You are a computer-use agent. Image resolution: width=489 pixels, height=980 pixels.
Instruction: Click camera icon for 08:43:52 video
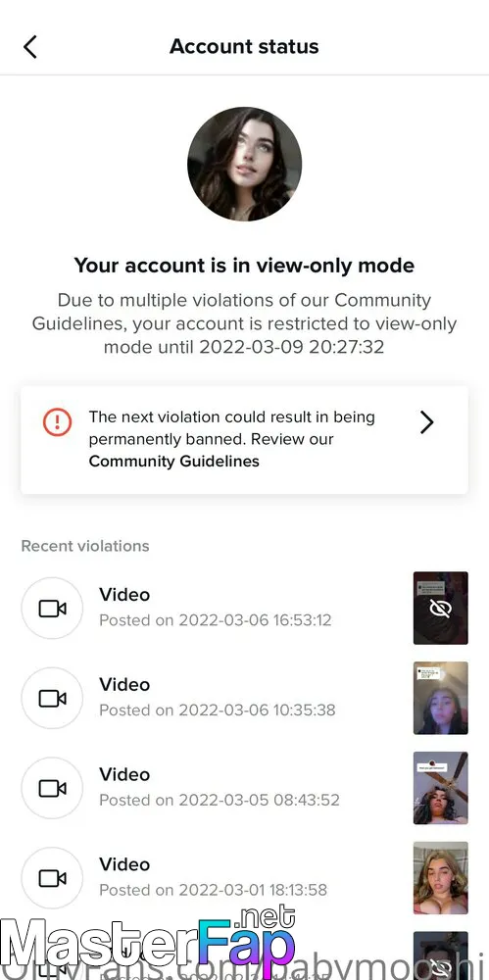[52, 788]
